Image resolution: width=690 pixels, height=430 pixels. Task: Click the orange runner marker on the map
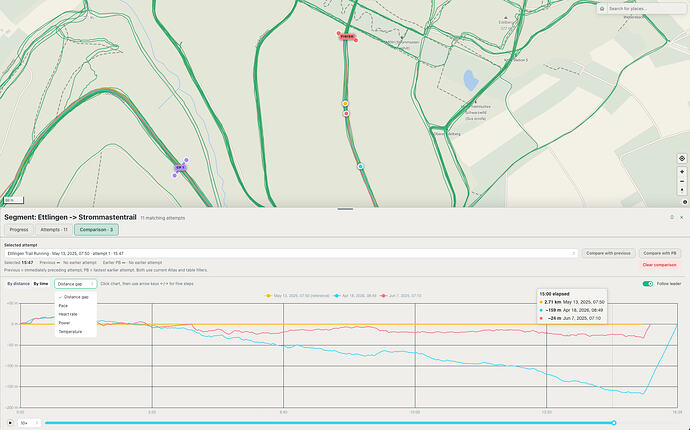click(345, 103)
